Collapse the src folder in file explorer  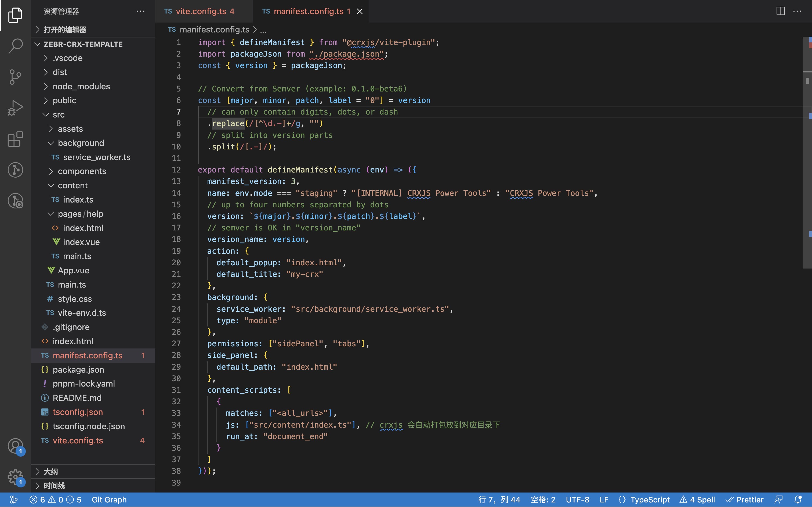[46, 115]
